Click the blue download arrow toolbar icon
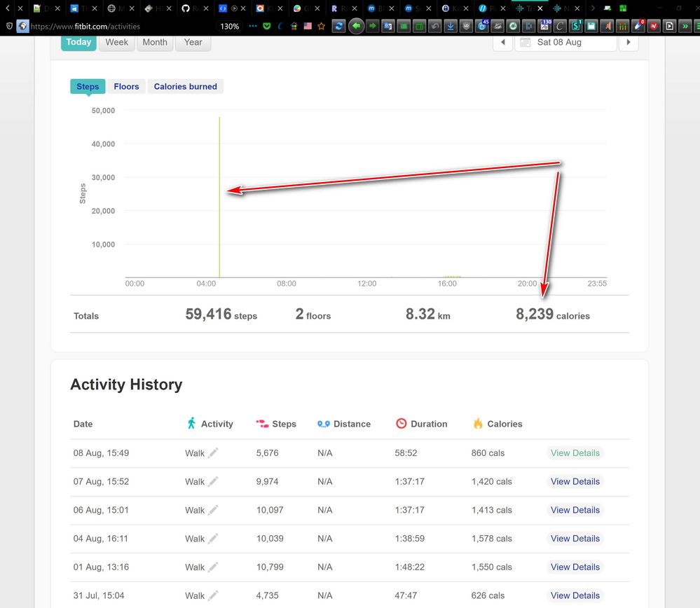The width and height of the screenshot is (700, 608). point(451,27)
